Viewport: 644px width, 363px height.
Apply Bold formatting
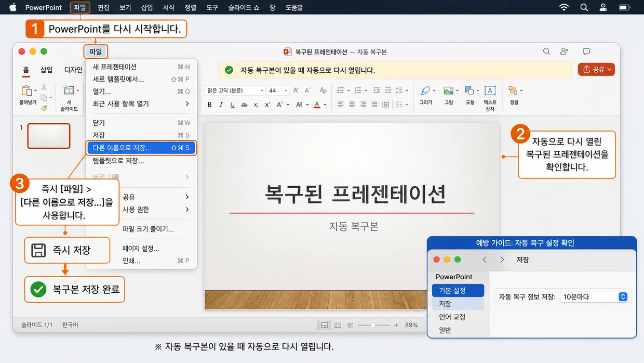[210, 105]
